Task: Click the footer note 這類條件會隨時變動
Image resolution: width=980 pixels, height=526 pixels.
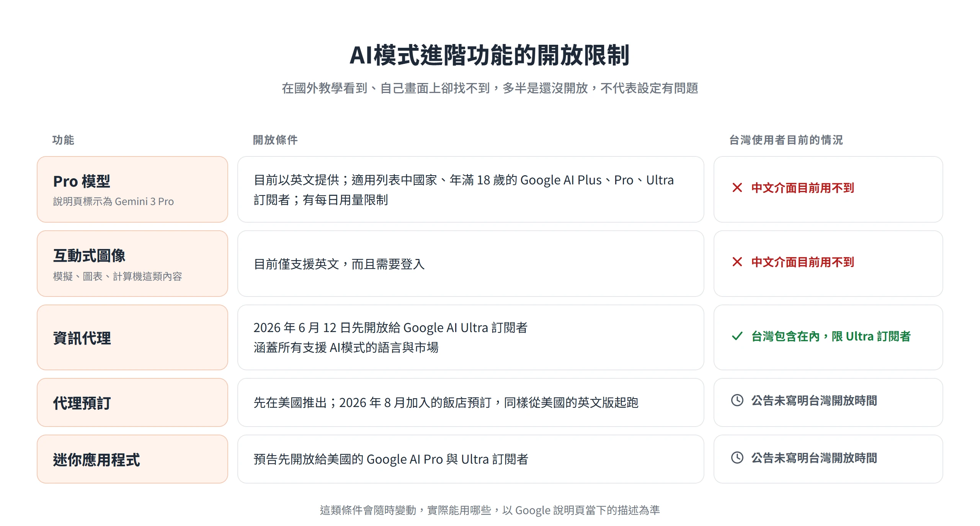Action: click(x=490, y=510)
